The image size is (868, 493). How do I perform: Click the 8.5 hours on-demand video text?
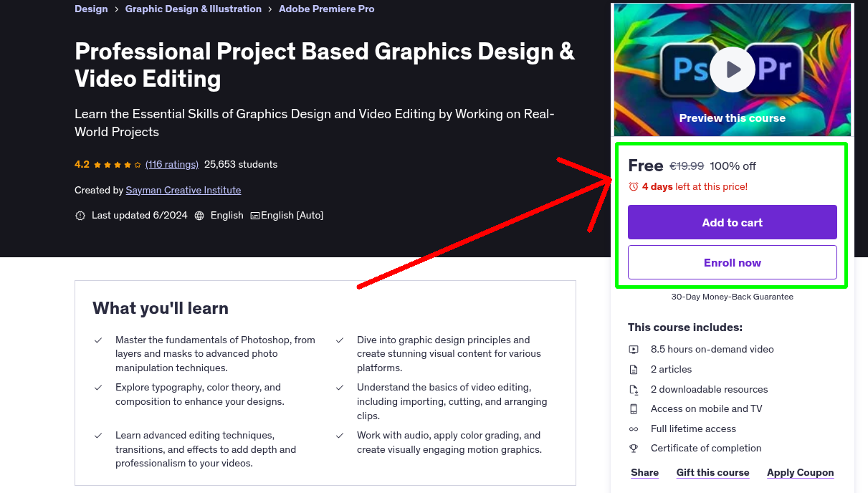tap(712, 350)
